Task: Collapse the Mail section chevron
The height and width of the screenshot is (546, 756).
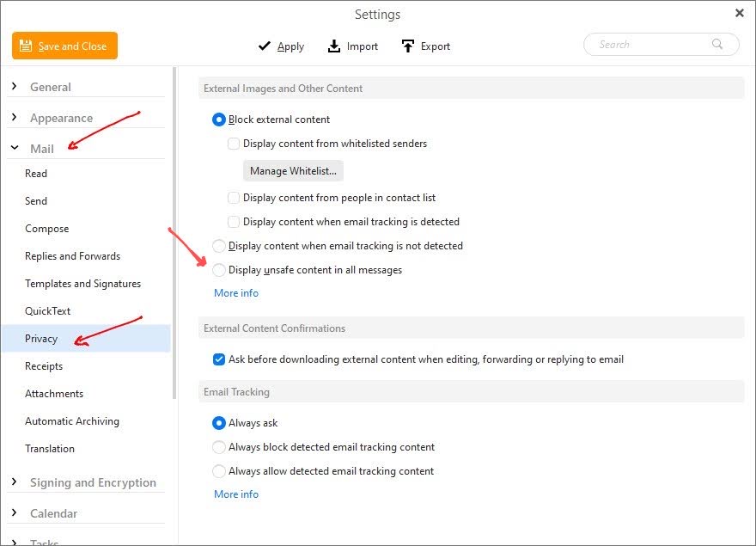Action: [15, 148]
